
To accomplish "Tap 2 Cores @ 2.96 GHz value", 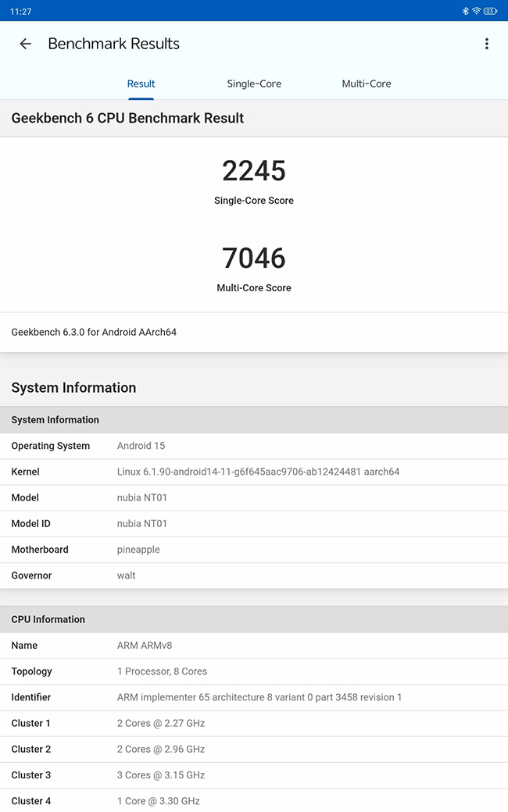I will [161, 749].
